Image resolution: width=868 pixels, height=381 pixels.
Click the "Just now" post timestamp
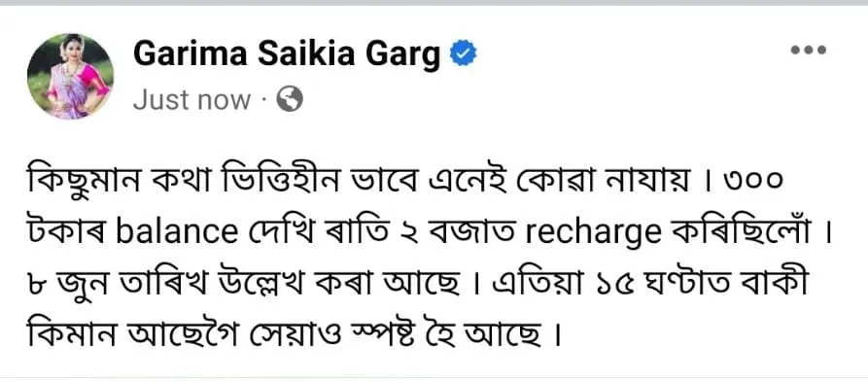pos(192,100)
